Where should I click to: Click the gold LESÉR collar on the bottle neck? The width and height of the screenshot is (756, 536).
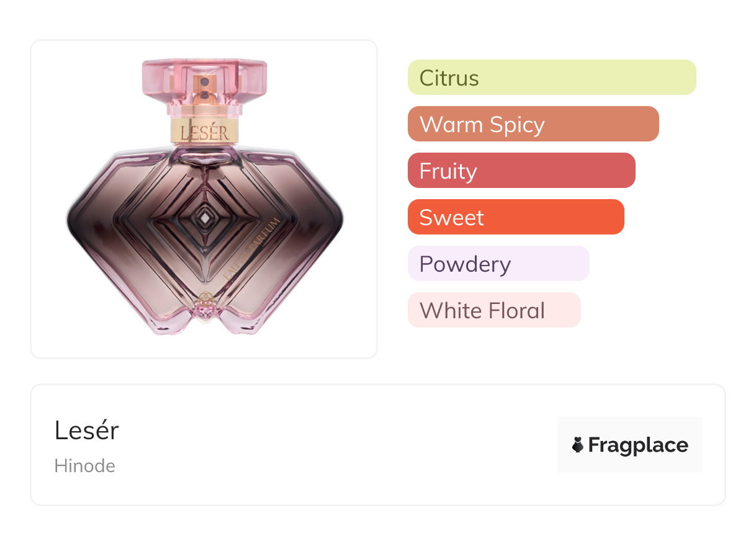204,131
